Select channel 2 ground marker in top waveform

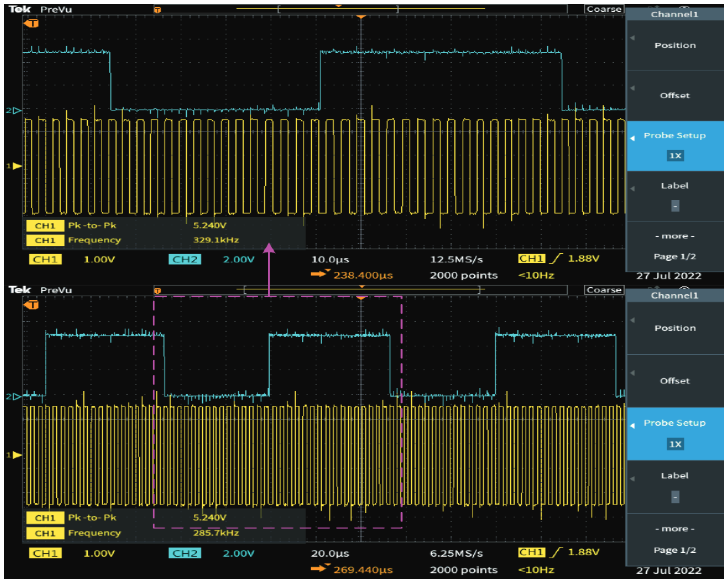point(14,110)
